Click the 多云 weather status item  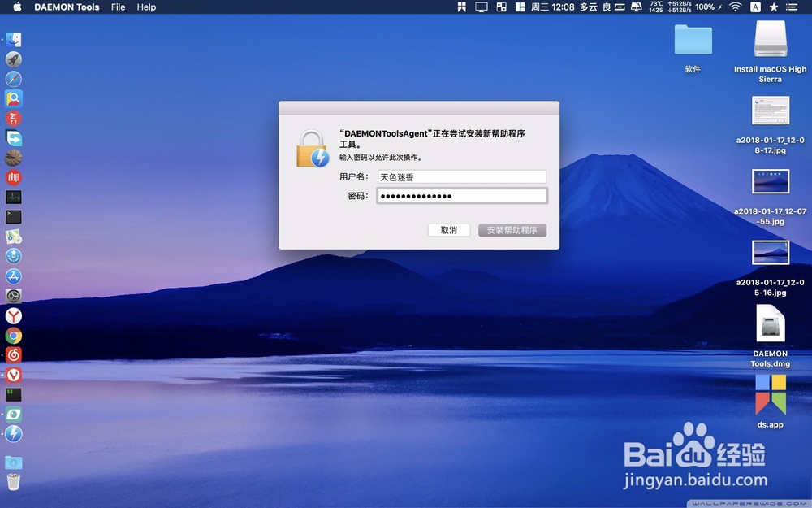tap(588, 7)
